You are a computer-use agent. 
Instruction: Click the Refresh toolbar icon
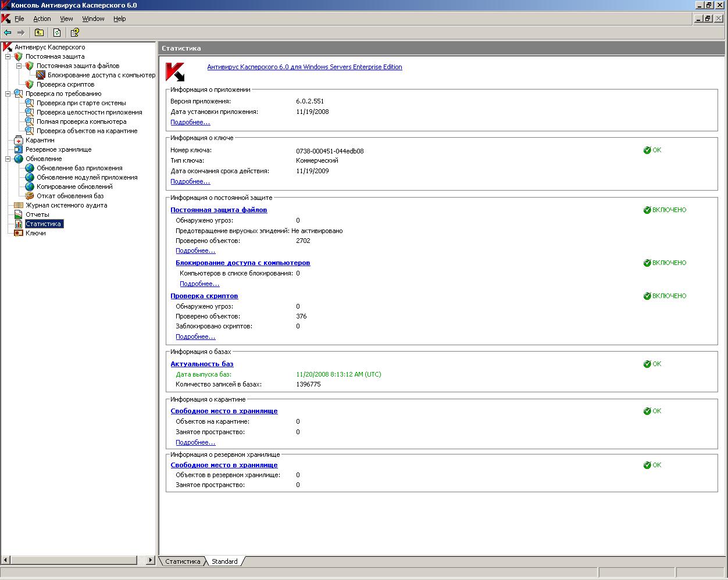click(x=57, y=33)
